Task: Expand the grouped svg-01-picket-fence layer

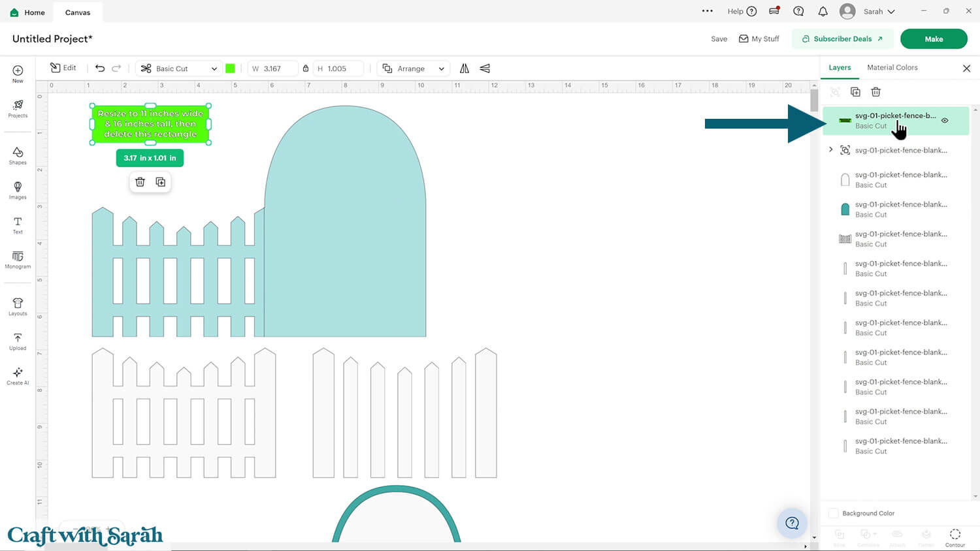Action: [831, 150]
